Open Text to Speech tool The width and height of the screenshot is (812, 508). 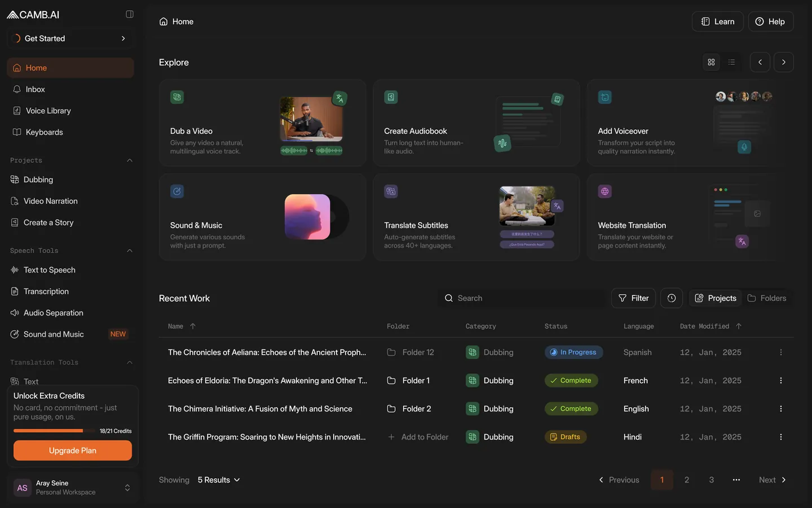point(70,270)
